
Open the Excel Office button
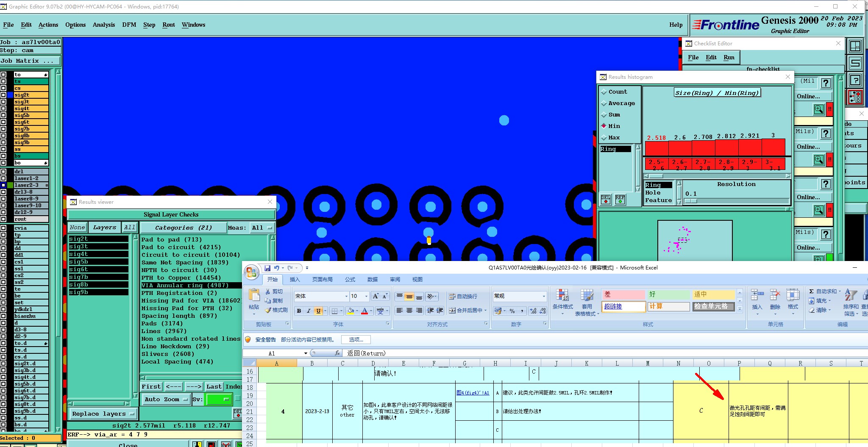[251, 272]
